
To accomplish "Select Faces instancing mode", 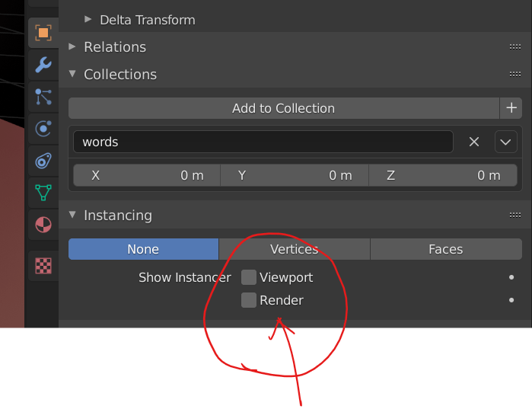I will [x=446, y=249].
